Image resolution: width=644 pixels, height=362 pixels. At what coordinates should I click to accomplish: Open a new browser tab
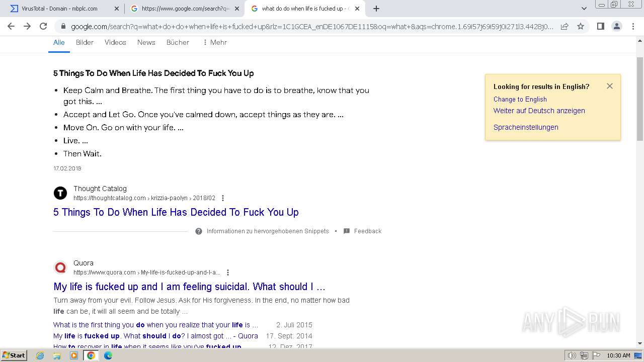pos(376,9)
